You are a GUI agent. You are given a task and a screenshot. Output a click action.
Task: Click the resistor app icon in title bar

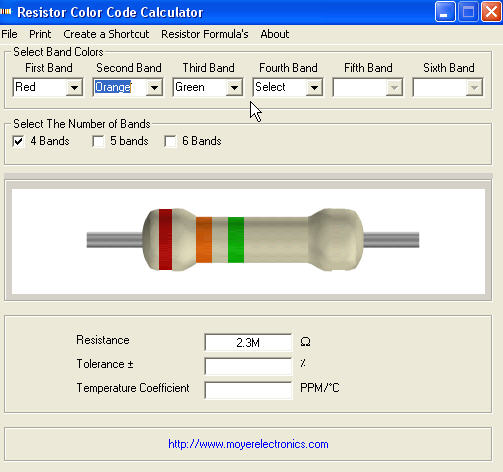point(6,12)
